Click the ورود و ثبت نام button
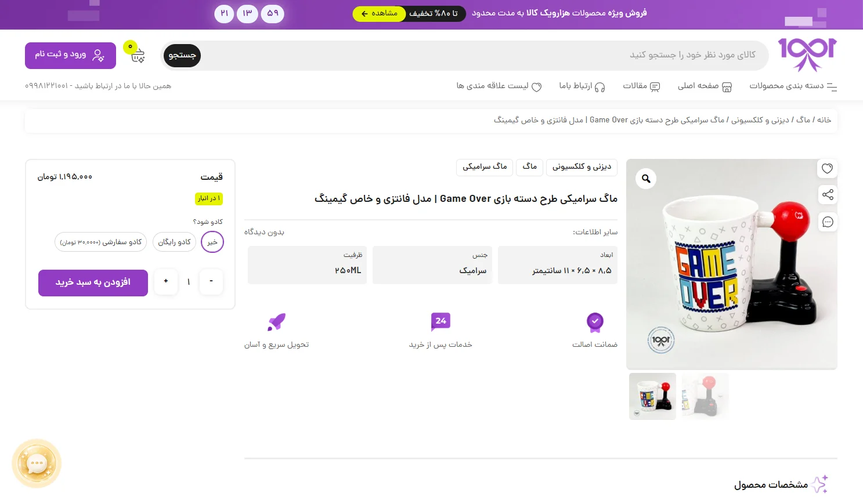This screenshot has width=863, height=504. [x=70, y=55]
